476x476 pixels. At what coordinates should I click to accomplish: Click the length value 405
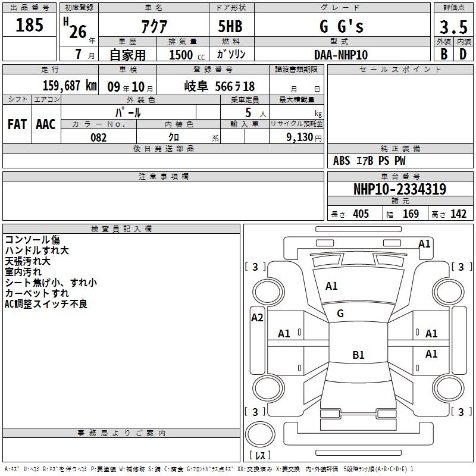(361, 214)
